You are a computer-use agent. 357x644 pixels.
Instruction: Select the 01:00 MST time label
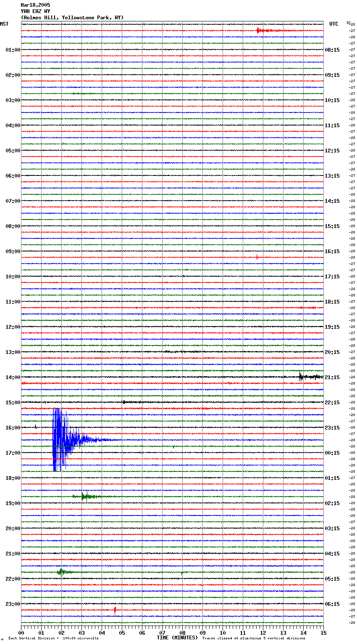[13, 50]
